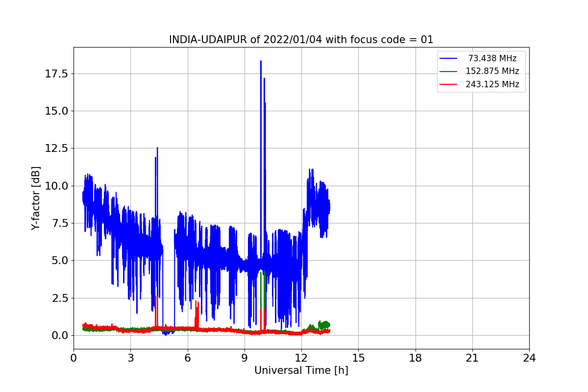Click the Y-factor [dB] axis label
Viewport: 588px width, 392px height.
pos(35,198)
